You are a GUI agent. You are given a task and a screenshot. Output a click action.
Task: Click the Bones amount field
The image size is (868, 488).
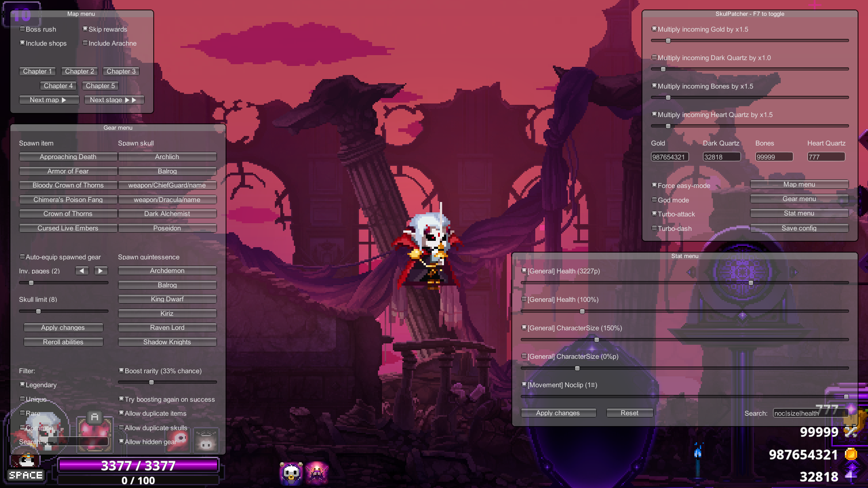[774, 157]
